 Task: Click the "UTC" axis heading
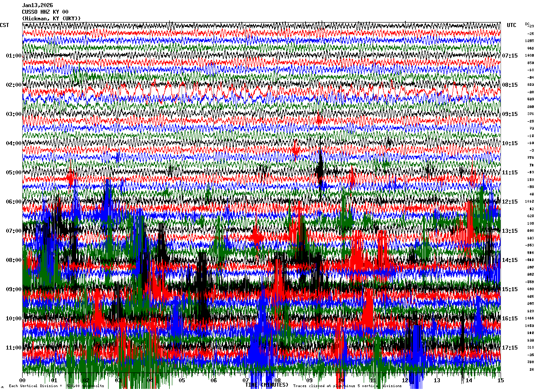(x=512, y=25)
